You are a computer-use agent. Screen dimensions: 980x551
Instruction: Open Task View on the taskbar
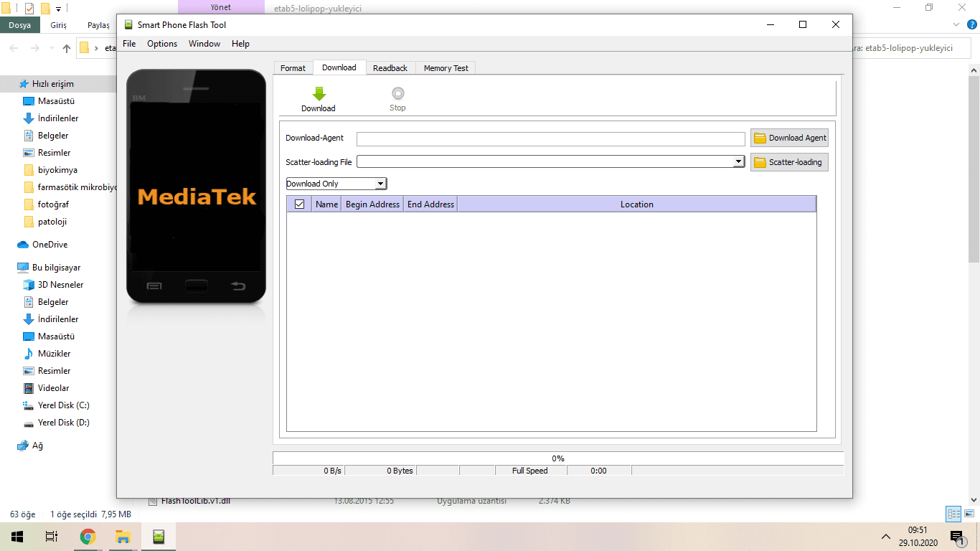pos(51,537)
